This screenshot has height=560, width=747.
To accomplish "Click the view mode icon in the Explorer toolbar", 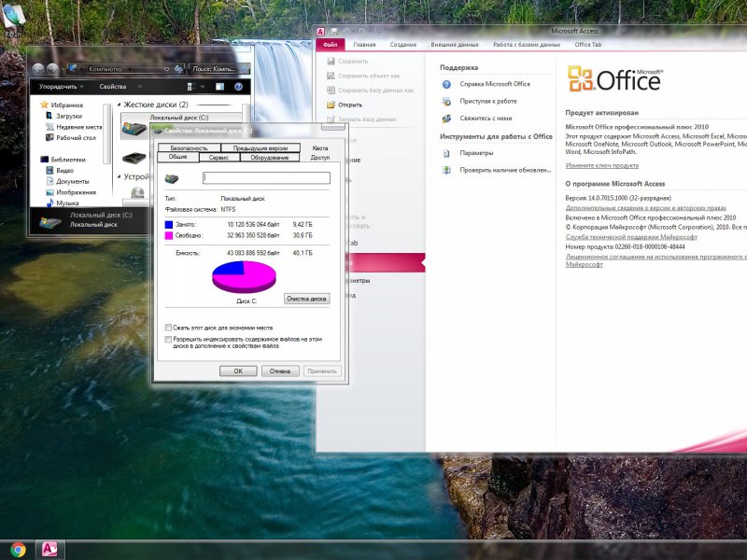I will click(191, 87).
